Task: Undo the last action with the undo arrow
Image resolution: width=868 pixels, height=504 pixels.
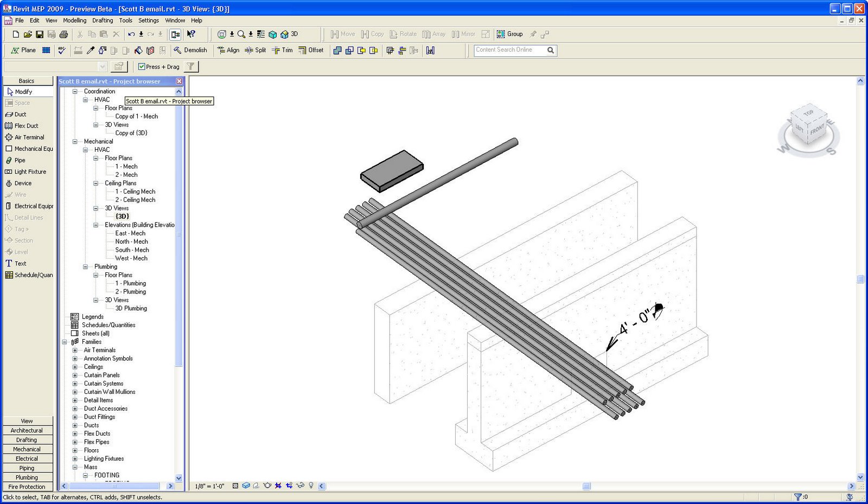Action: [x=131, y=34]
